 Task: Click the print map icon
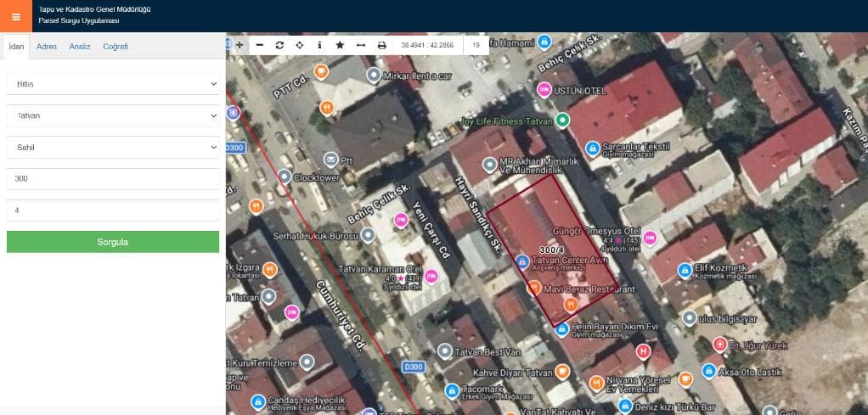coord(382,45)
